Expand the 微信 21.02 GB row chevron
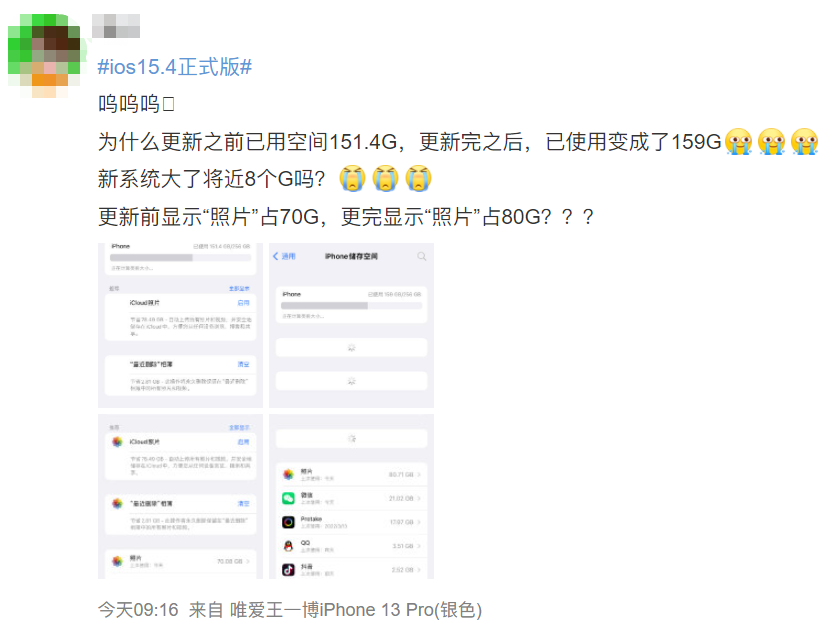839x631 pixels. [419, 498]
